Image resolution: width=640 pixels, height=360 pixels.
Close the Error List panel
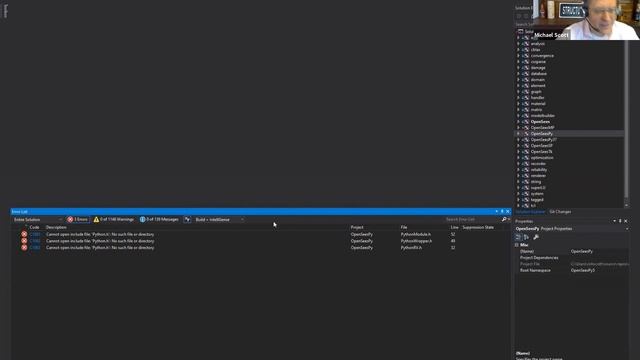(508, 211)
